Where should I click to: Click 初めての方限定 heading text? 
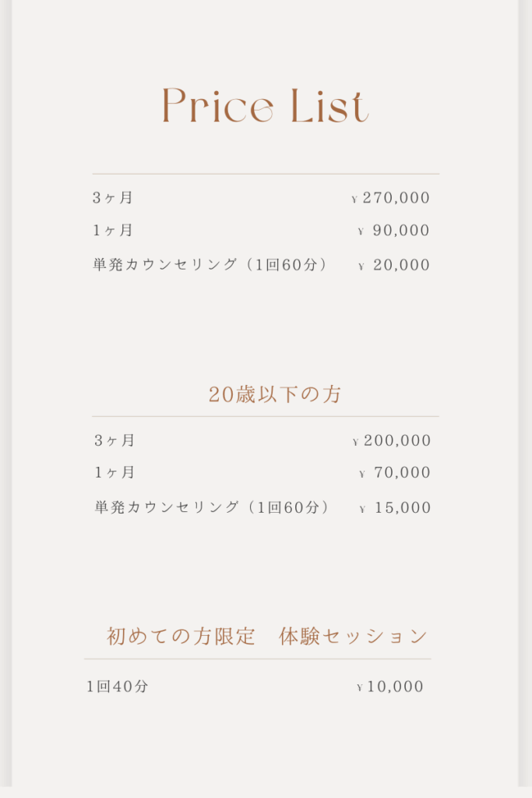181,636
